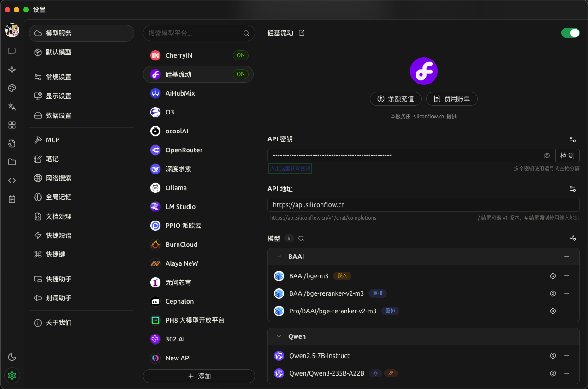This screenshot has height=389, width=588.
Task: Remove Qwen2.5-7B-Instruct with minus icon
Action: (567, 356)
